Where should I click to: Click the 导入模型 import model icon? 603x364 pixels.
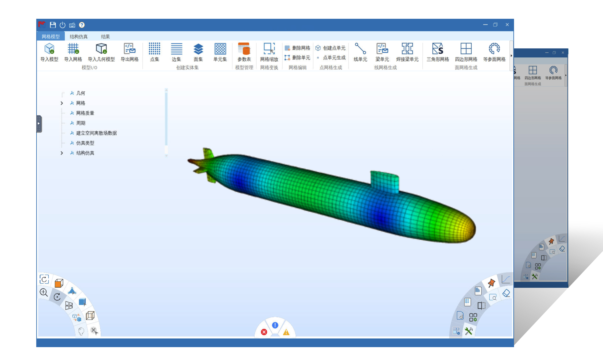[x=49, y=49]
